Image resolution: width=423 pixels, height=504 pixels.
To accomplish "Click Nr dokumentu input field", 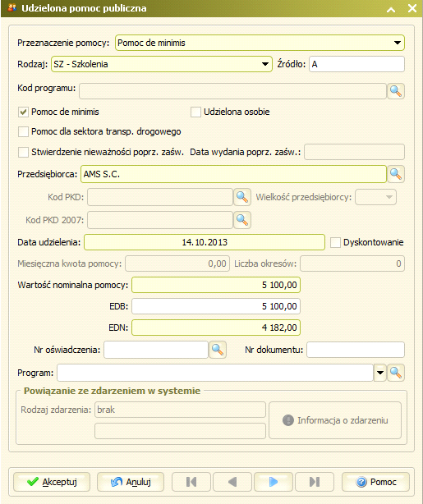I will (x=356, y=350).
